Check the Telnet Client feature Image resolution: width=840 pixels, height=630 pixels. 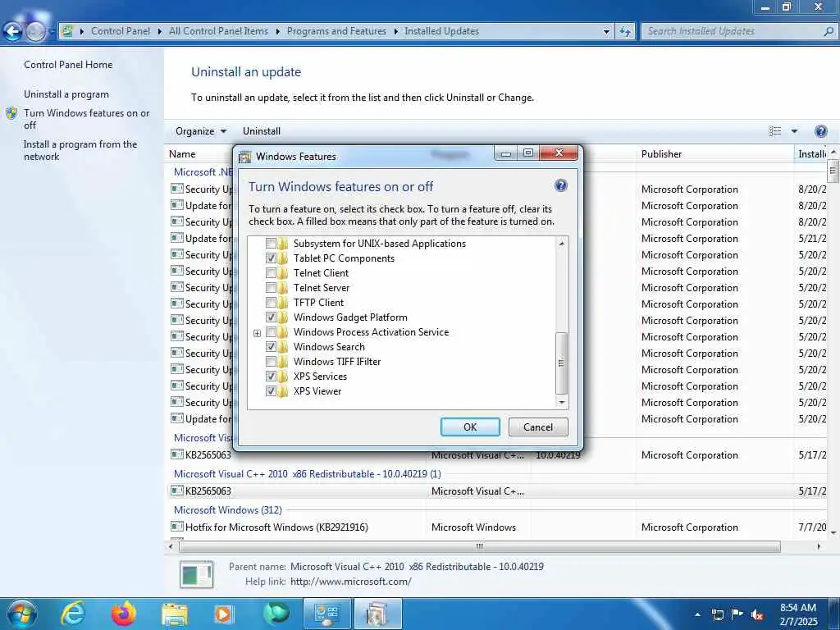click(x=271, y=273)
